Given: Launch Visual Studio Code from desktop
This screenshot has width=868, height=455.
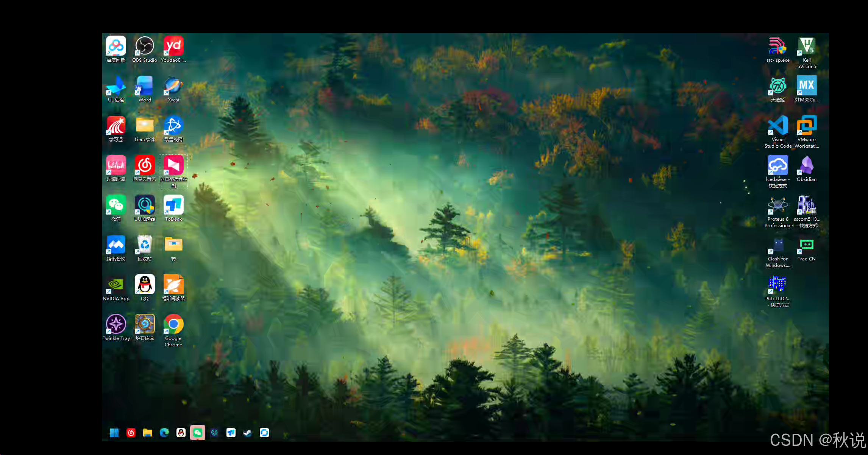Looking at the screenshot, I should (x=778, y=126).
